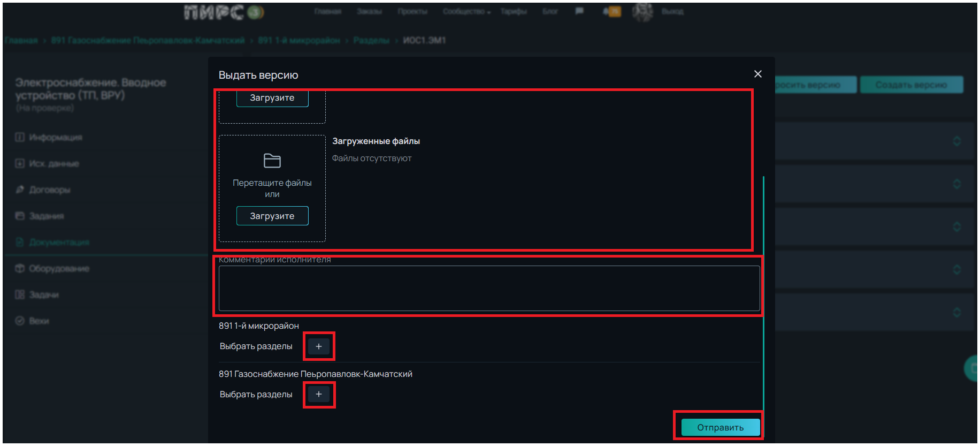This screenshot has width=980, height=446.
Task: Expand the first collapsed row on the right
Action: [956, 141]
